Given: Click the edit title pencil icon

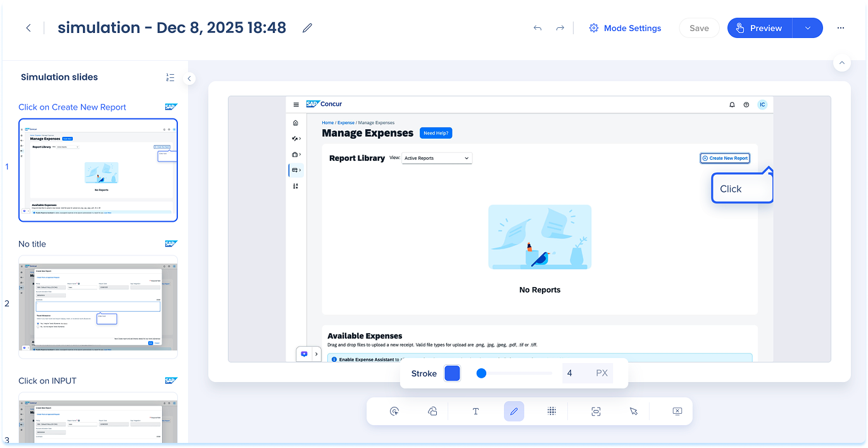Looking at the screenshot, I should coord(308,28).
